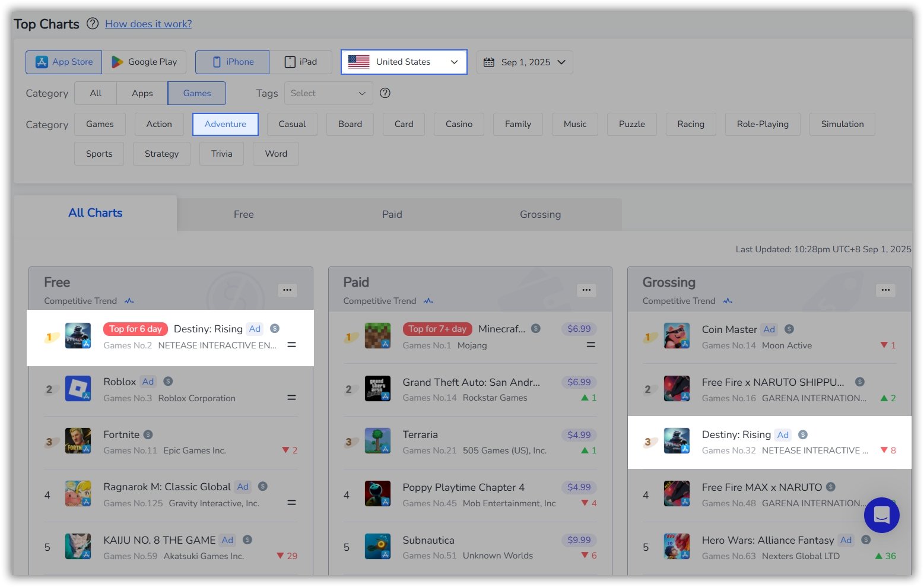Pick the Sports subcategory chip
The image size is (924, 587).
[99, 154]
